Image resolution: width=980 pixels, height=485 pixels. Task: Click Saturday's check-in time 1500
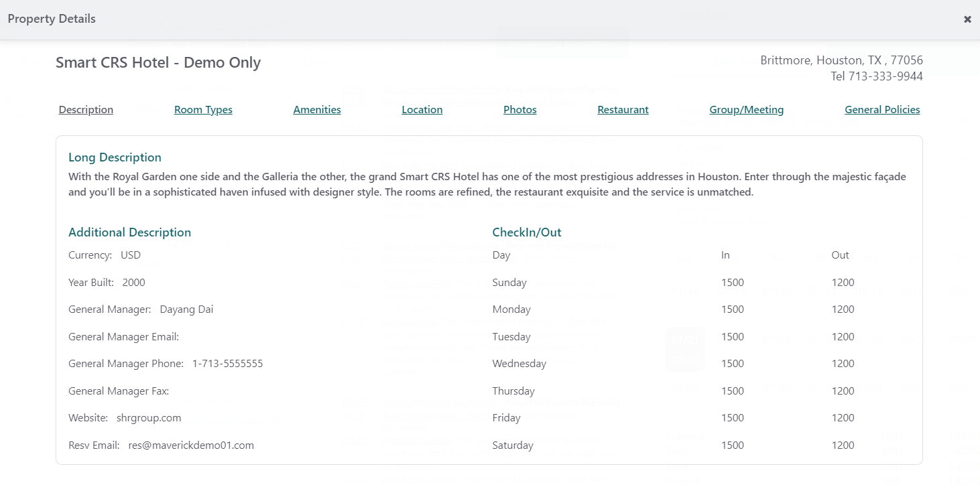coord(733,445)
